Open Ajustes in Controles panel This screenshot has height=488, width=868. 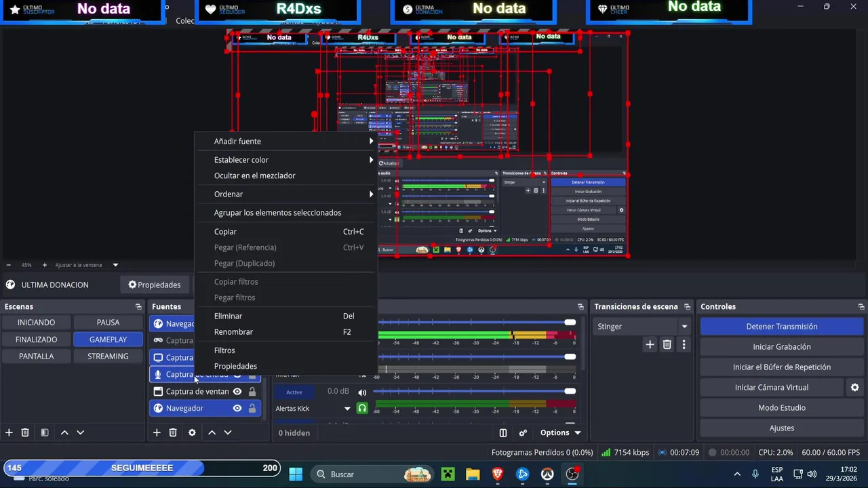781,428
